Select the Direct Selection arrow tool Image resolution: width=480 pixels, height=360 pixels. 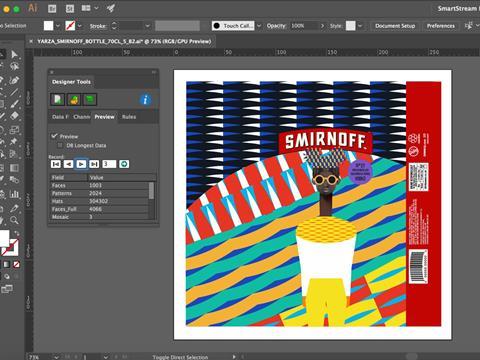tap(14, 54)
